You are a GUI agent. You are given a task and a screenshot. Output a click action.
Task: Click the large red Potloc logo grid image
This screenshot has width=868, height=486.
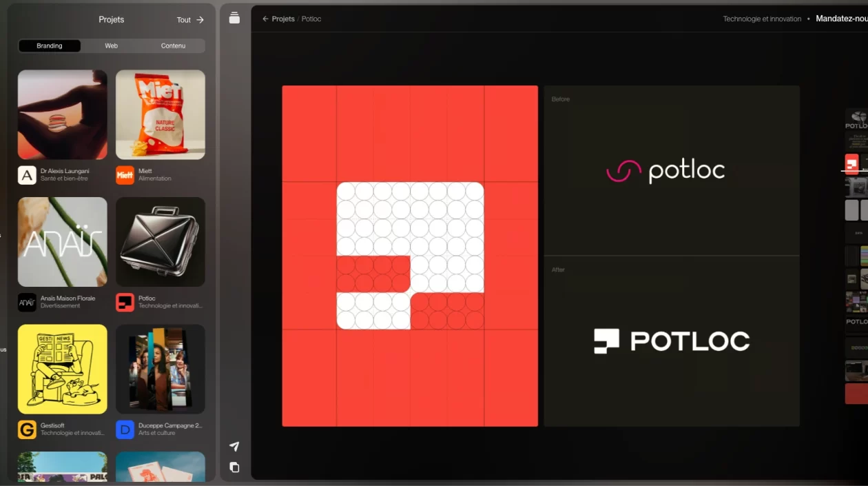(410, 256)
